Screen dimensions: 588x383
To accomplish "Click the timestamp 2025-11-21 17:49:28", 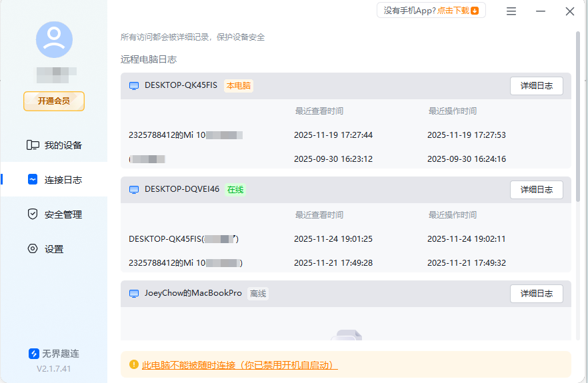I will (333, 262).
